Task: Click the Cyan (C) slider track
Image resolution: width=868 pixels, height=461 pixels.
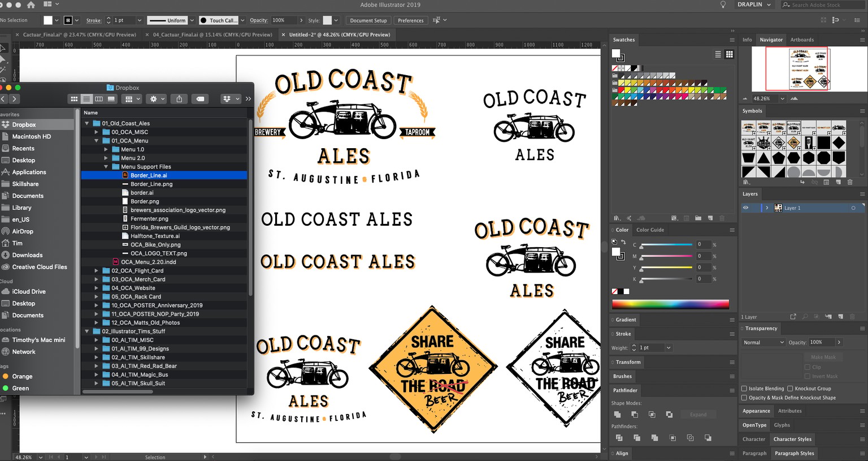Action: point(667,245)
